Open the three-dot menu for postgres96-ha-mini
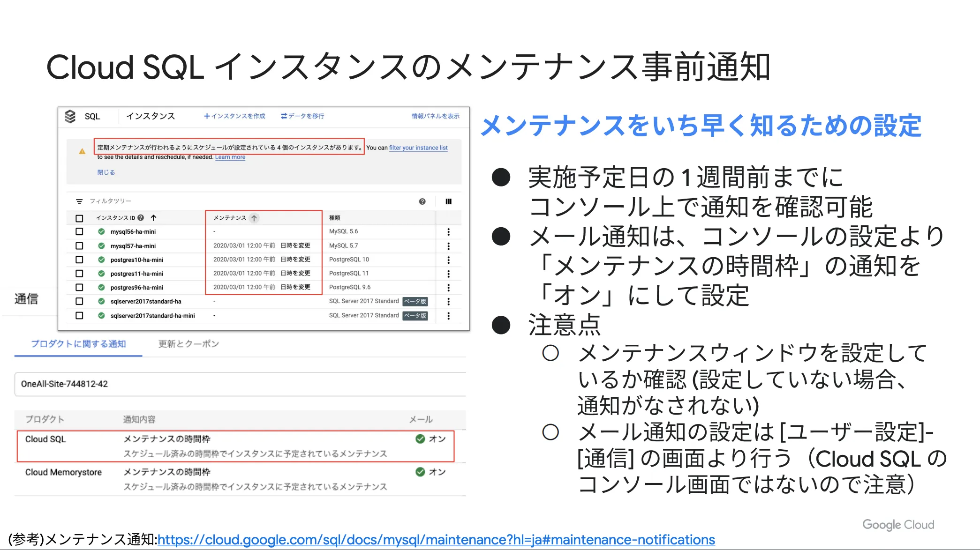The image size is (980, 550). [x=449, y=288]
